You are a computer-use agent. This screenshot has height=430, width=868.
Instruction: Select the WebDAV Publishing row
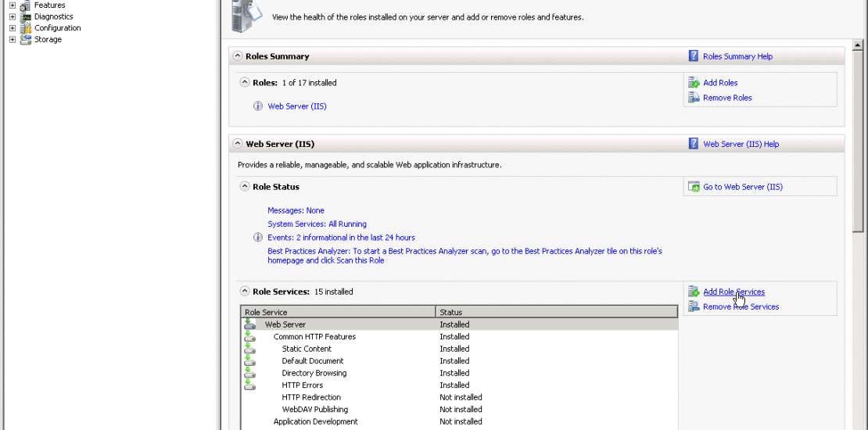pos(460,410)
